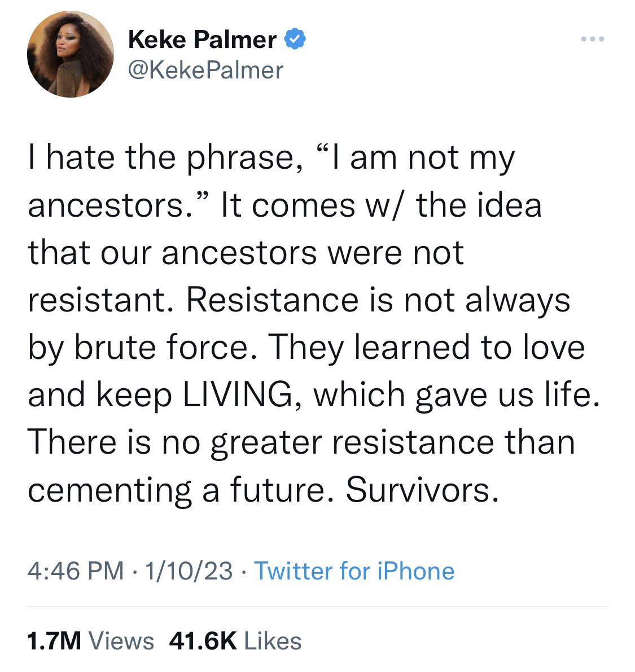View the 1.7M view count

54,641
